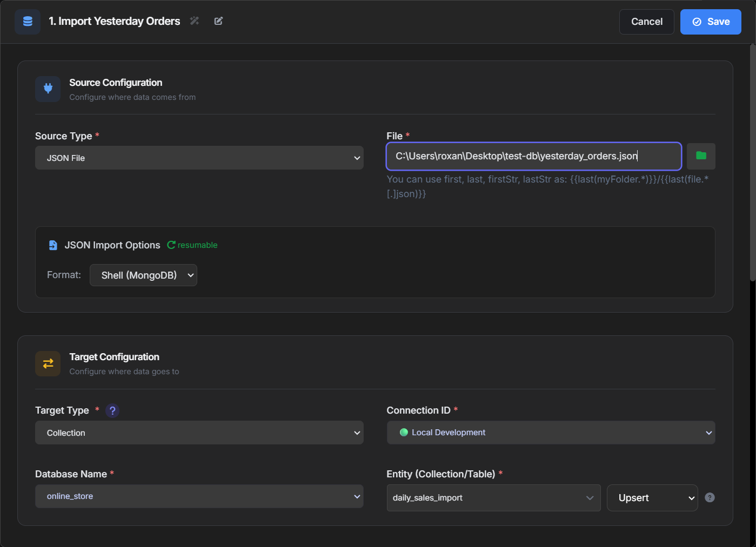Click 'Configure where data goes to' text
The width and height of the screenshot is (756, 547).
124,372
